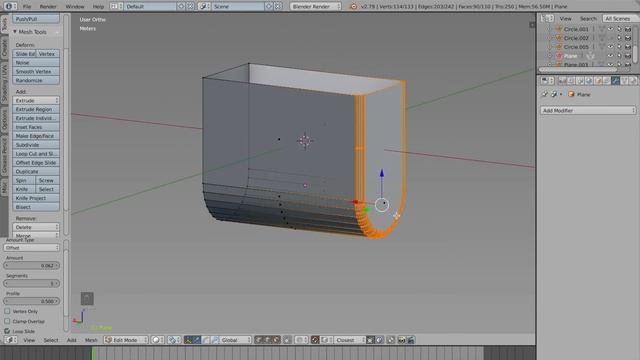The image size is (640, 360).
Task: Click the Info editor type icon
Action: click(x=9, y=7)
